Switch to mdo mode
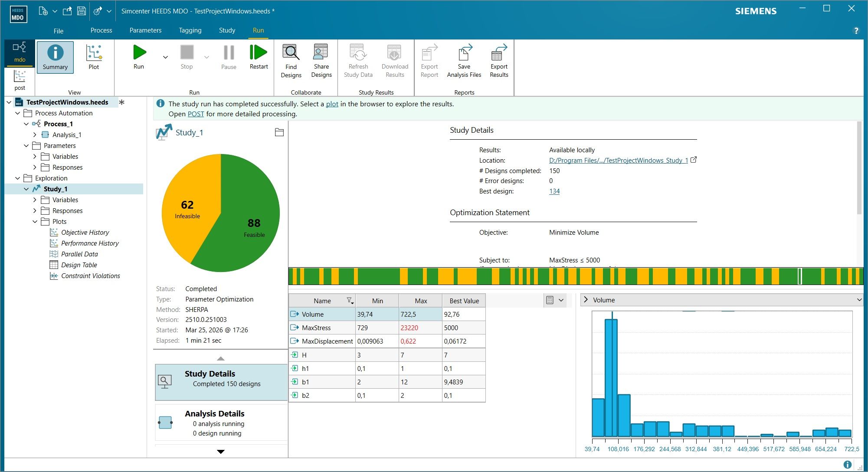868x472 pixels. 20,53
